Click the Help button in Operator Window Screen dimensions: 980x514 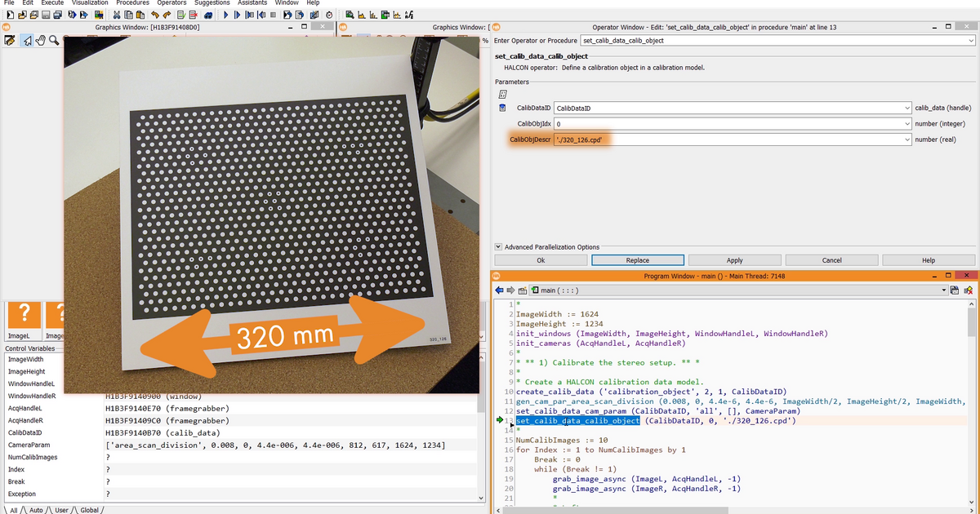pyautogui.click(x=929, y=260)
